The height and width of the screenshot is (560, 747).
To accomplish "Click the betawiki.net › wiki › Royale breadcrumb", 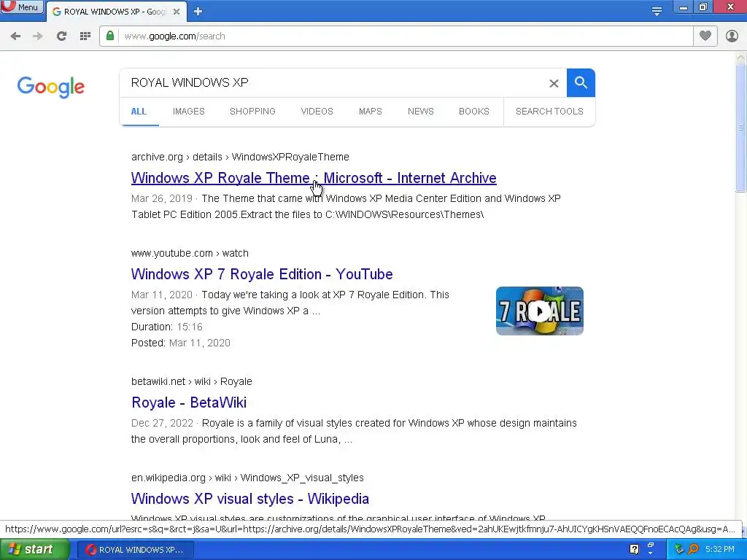I will coord(192,382).
